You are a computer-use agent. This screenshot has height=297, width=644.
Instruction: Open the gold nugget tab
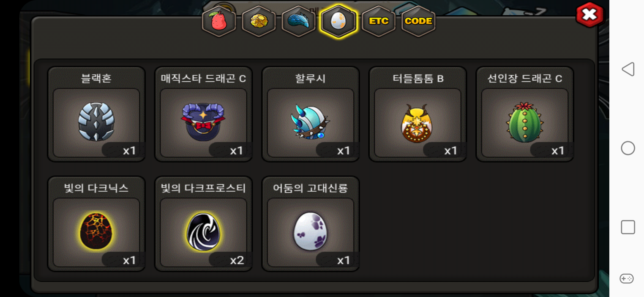pos(259,21)
